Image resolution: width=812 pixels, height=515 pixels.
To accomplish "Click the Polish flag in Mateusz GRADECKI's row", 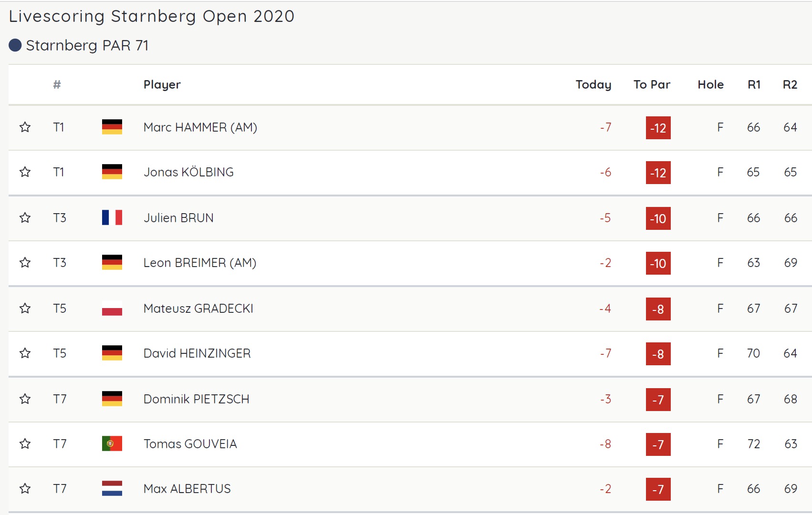I will point(112,308).
